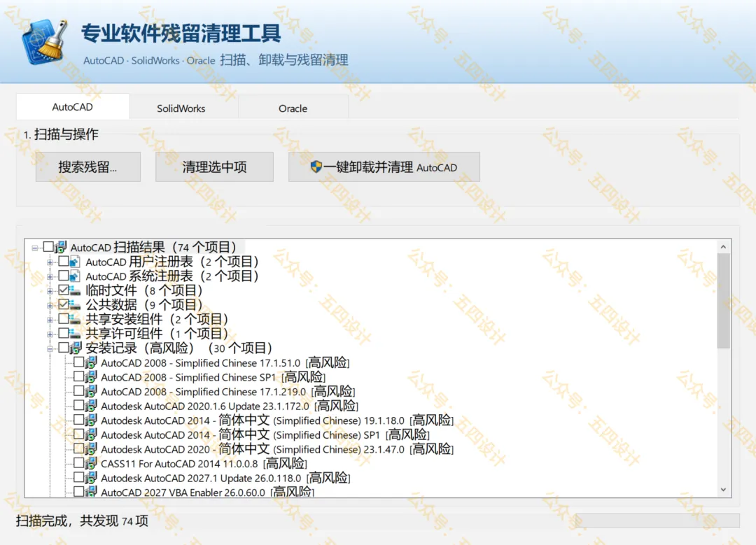
Task: Click icon of CASS11 For AutoCAD 2014 entry
Action: click(x=90, y=464)
